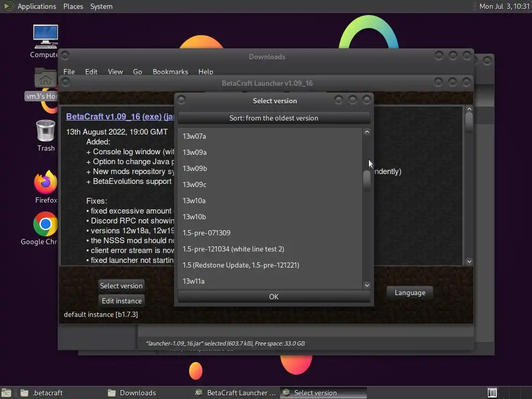The height and width of the screenshot is (399, 532).
Task: Select version 13w10b
Action: coord(270,217)
